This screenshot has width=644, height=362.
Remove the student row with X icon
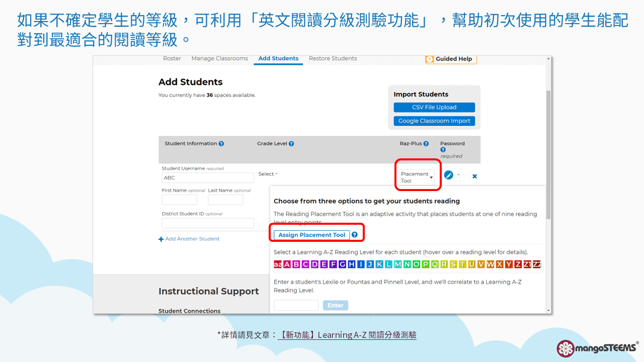[x=474, y=176]
